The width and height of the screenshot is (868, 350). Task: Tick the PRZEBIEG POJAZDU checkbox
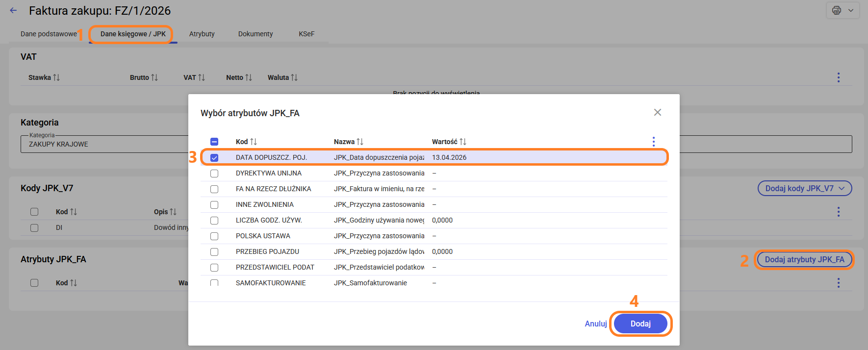pos(214,252)
